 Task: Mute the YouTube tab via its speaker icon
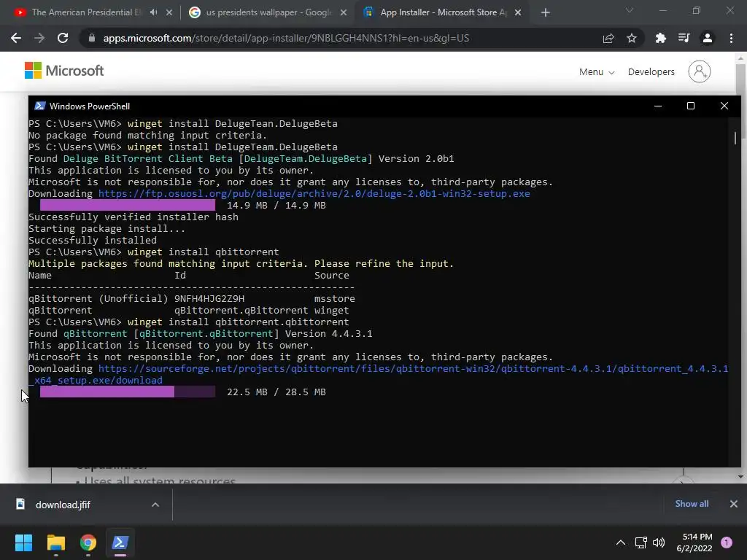[x=153, y=12]
